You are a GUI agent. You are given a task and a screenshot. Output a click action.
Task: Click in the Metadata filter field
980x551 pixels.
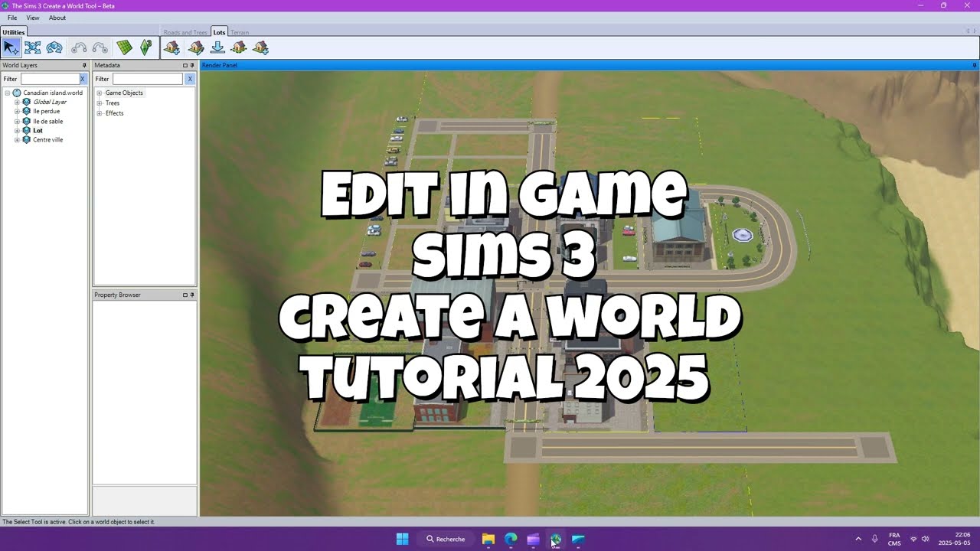[x=148, y=79]
